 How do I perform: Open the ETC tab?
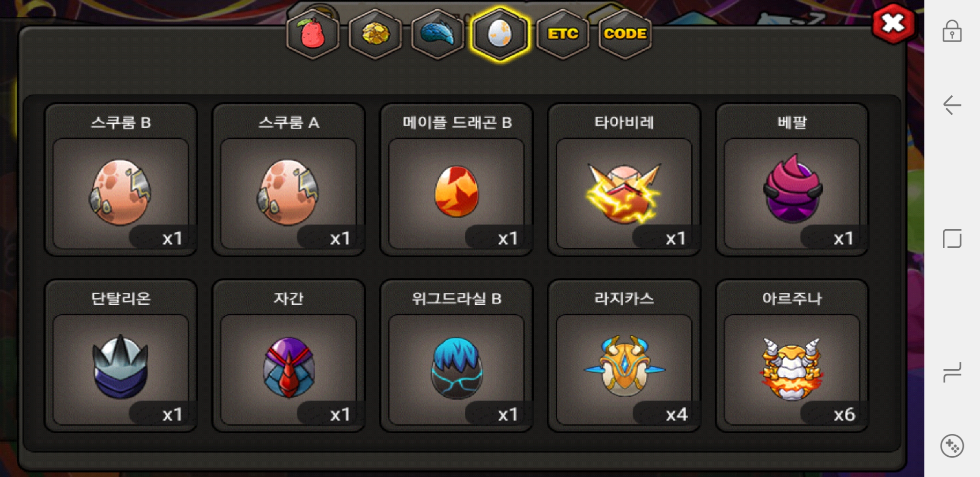563,34
